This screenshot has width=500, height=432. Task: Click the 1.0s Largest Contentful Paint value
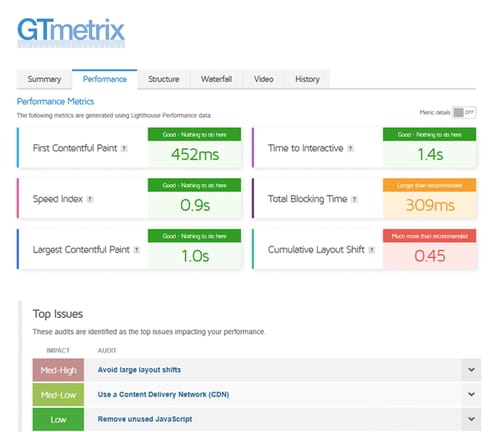click(195, 256)
